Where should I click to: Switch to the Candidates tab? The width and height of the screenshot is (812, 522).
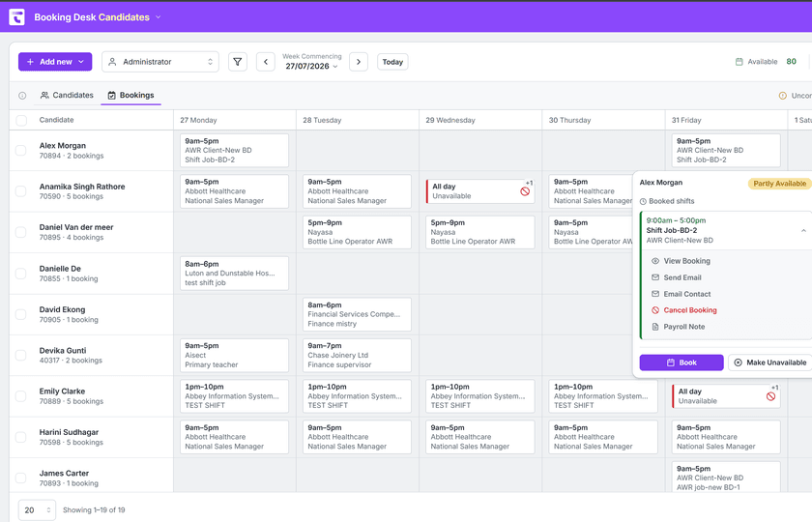click(x=67, y=96)
